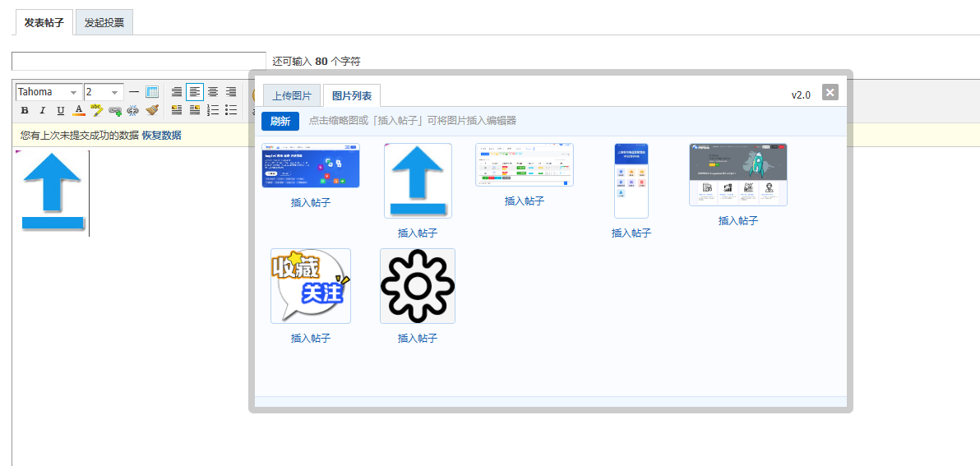The width and height of the screenshot is (980, 466).
Task: Click 插入帖子 under upload arrow thumbnail
Action: click(x=418, y=233)
